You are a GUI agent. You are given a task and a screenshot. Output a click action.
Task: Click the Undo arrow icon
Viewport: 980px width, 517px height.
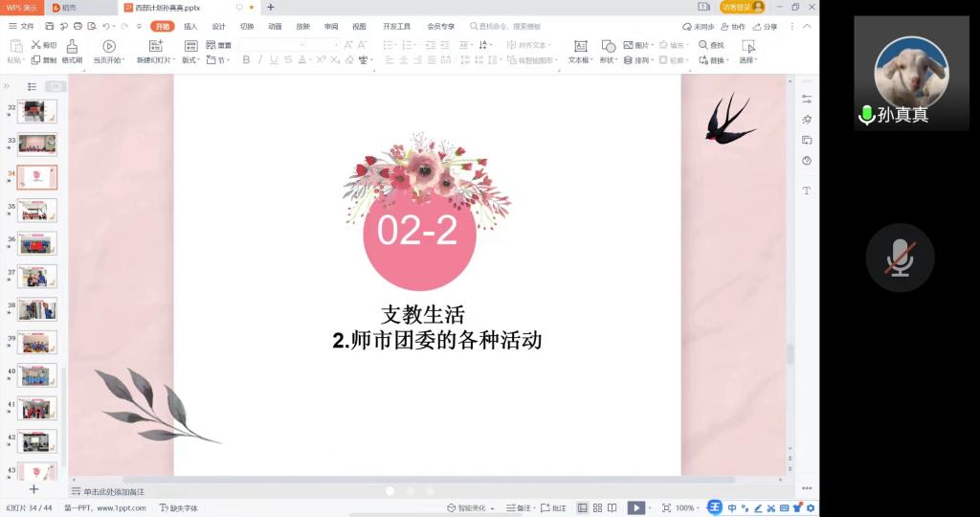[105, 26]
